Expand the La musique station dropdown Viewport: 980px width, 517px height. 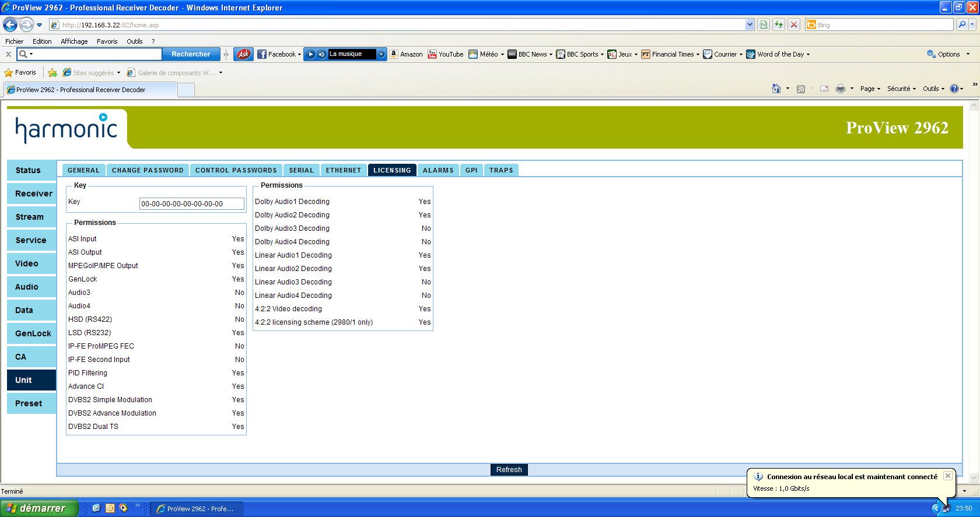381,54
